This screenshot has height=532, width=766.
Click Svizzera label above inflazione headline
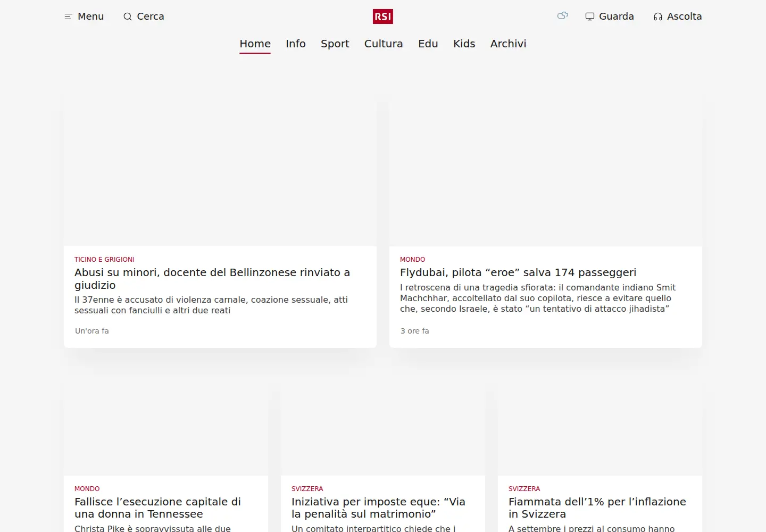click(524, 489)
